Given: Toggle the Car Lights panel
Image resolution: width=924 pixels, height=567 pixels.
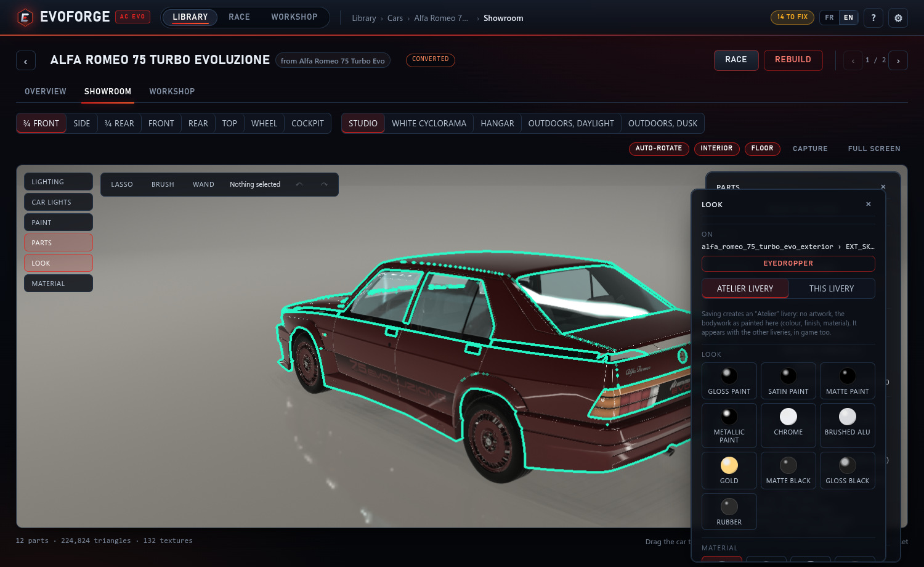Looking at the screenshot, I should [x=59, y=202].
